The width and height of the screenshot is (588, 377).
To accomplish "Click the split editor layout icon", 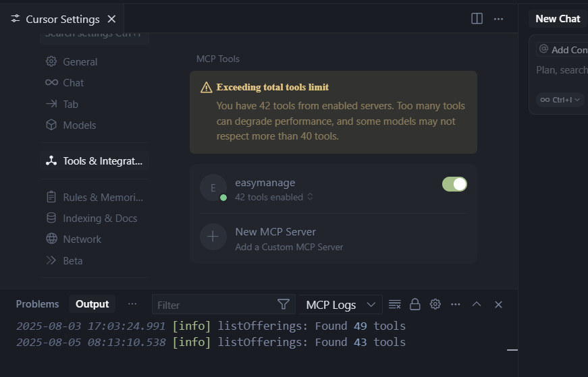I will pyautogui.click(x=477, y=19).
